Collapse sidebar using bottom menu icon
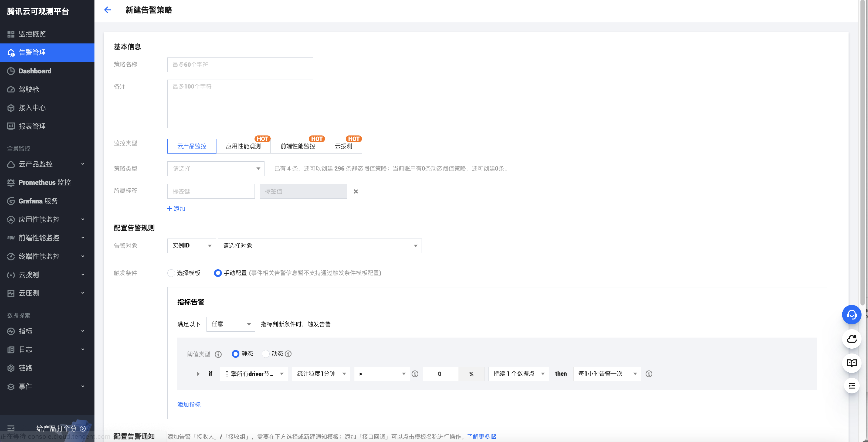 coord(11,428)
